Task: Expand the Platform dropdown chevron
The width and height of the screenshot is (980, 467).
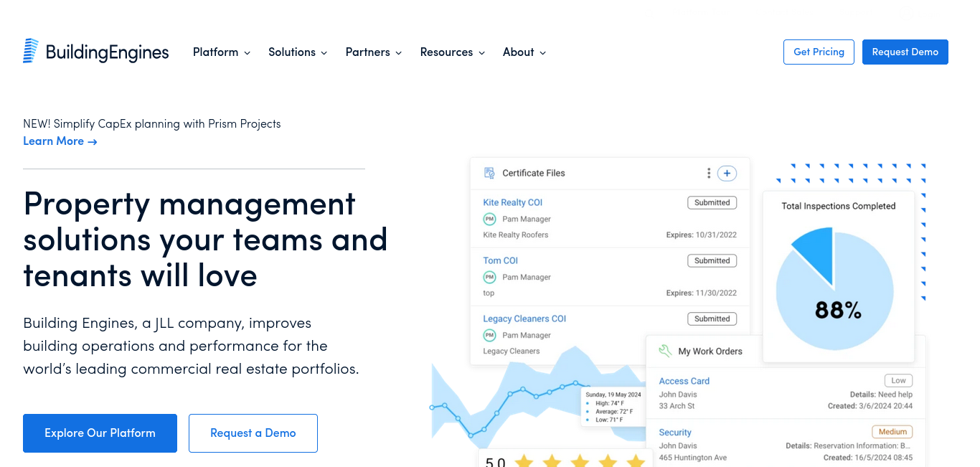Action: click(247, 53)
